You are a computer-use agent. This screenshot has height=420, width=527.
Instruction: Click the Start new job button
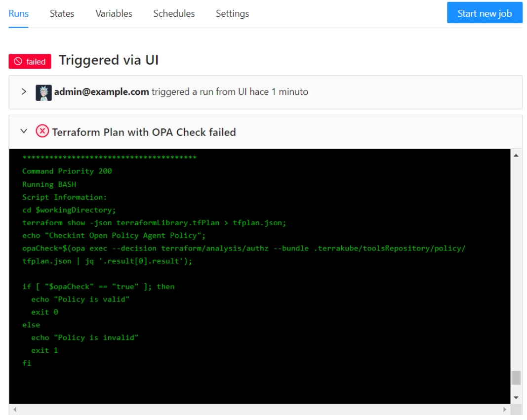484,13
